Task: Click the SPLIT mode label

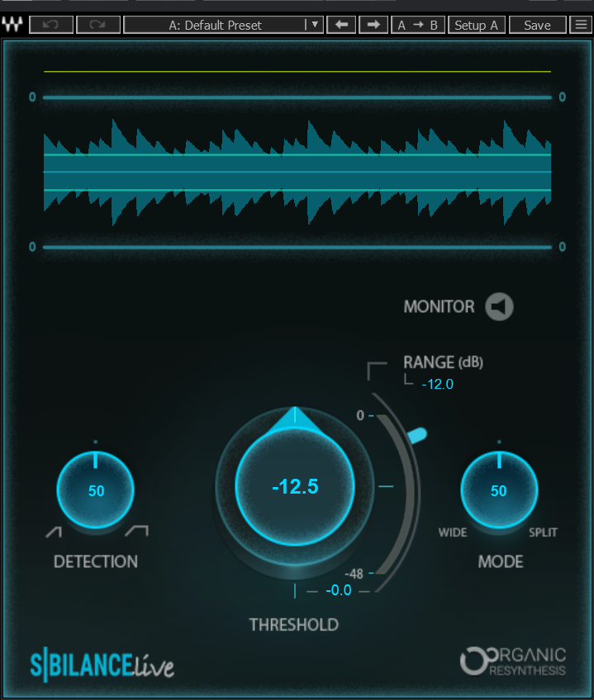Action: pos(543,532)
